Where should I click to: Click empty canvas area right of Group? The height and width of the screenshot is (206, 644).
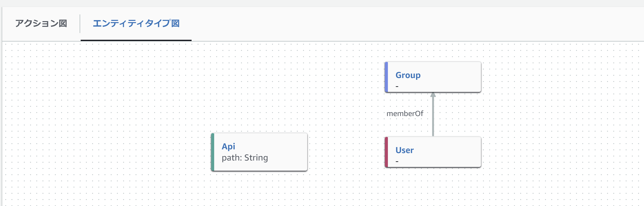coord(550,77)
